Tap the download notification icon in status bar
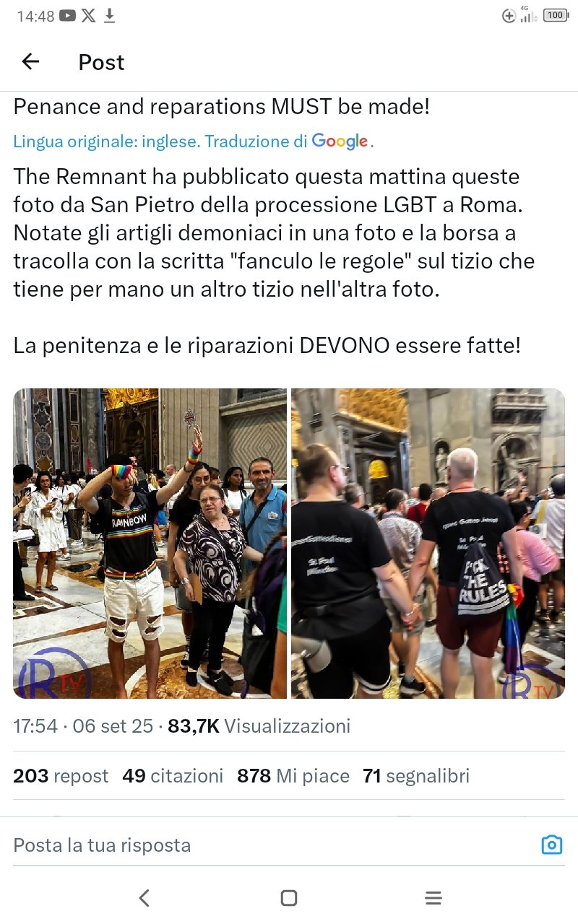This screenshot has height=924, width=578. tap(110, 15)
